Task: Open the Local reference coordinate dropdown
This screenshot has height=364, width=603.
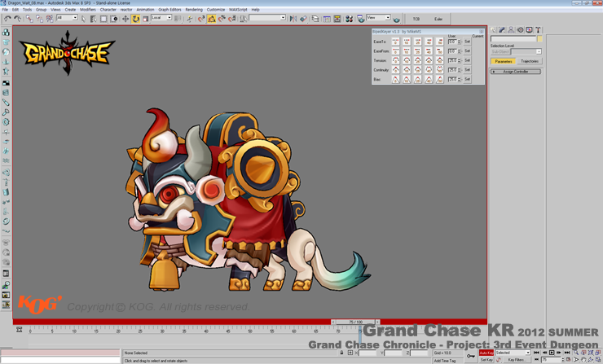Action: pyautogui.click(x=161, y=18)
